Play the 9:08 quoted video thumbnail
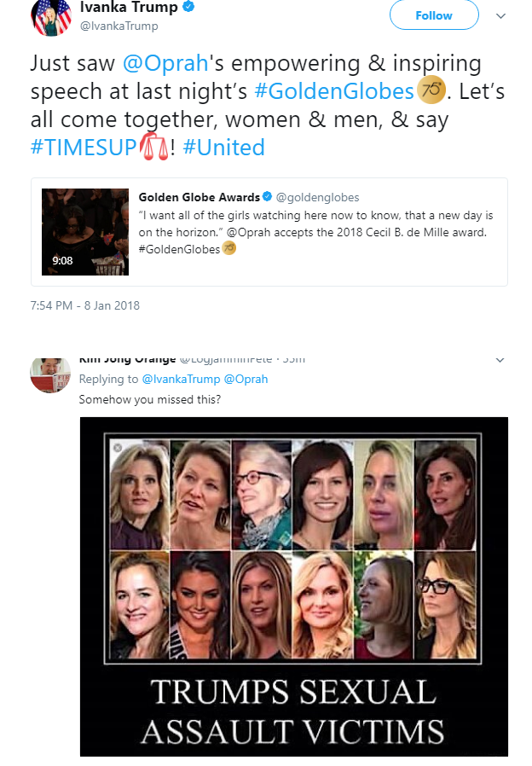532x766 pixels. (85, 232)
